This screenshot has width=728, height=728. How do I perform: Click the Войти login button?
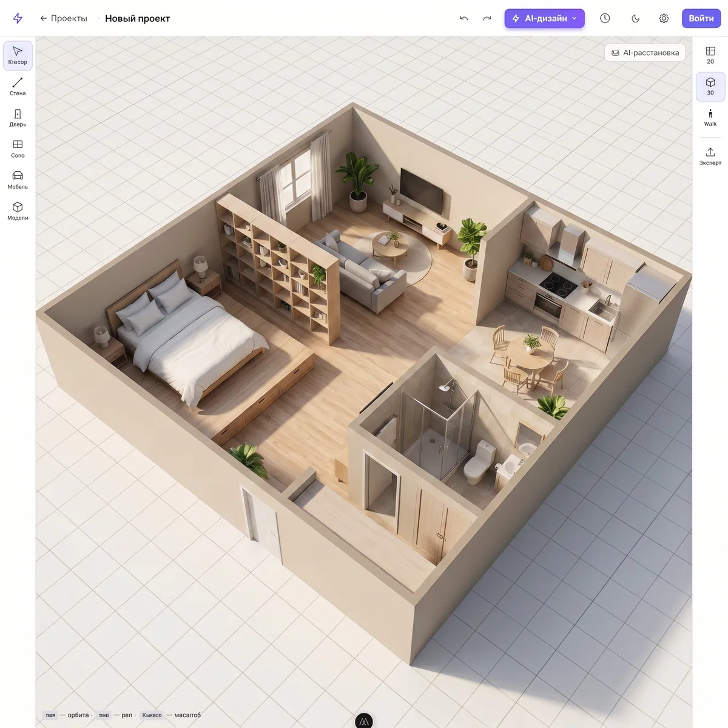tap(701, 18)
